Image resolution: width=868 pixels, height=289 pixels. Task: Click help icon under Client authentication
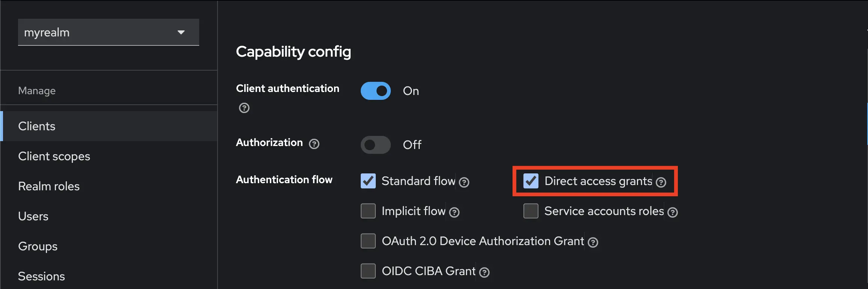point(244,108)
